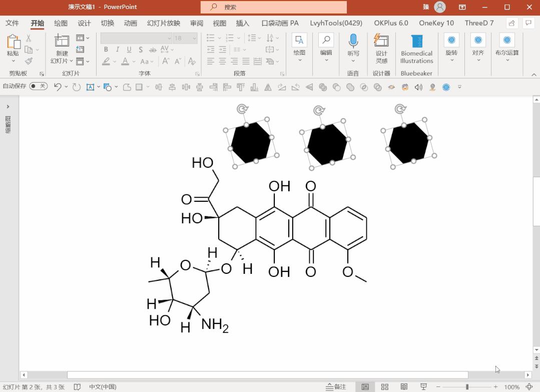Toggle underline formatting
Screen dimensions: 540x392
coord(129,50)
